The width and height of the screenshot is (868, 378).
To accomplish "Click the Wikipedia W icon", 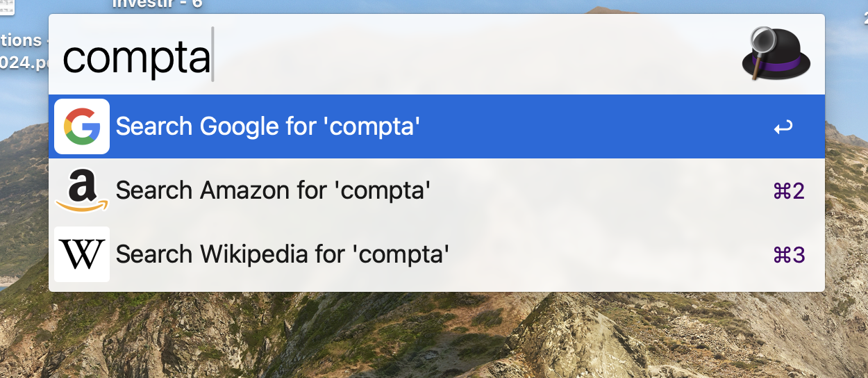I will click(x=82, y=254).
